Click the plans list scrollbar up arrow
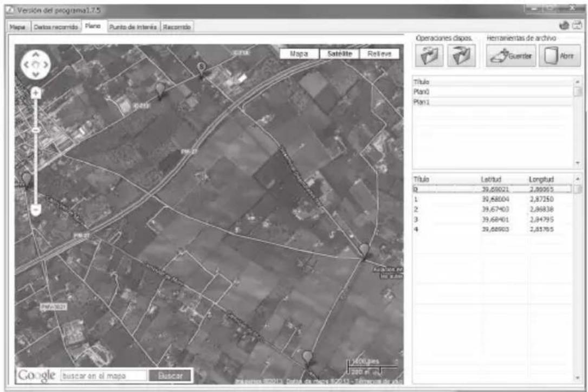This screenshot has width=588, height=392. tap(578, 81)
